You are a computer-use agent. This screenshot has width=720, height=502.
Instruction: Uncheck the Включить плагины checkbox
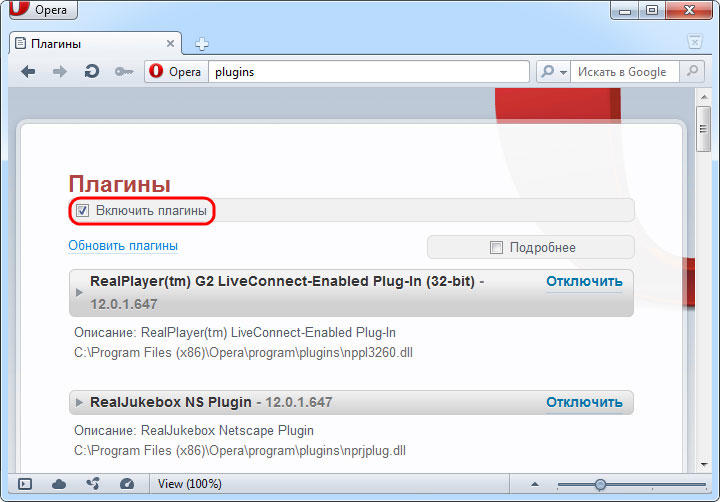(83, 211)
